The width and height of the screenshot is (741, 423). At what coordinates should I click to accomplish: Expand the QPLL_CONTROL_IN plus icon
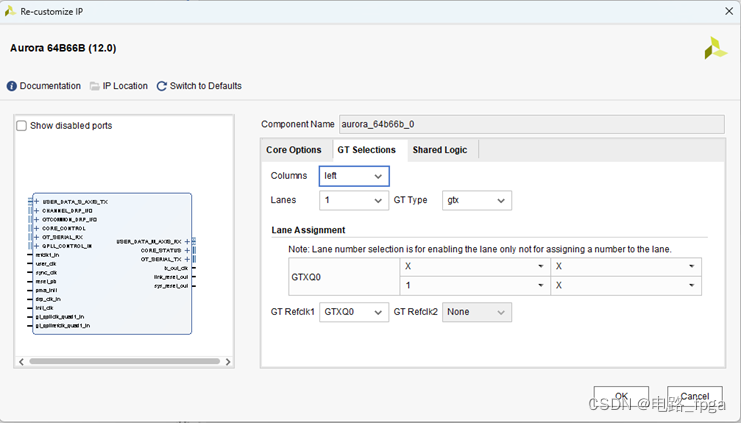(x=36, y=246)
